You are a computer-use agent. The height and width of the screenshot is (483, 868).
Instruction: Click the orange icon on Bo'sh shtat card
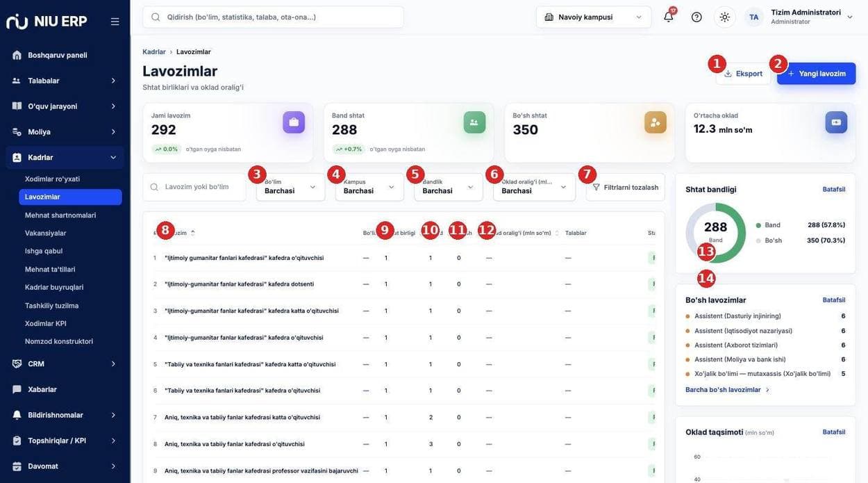tap(656, 122)
